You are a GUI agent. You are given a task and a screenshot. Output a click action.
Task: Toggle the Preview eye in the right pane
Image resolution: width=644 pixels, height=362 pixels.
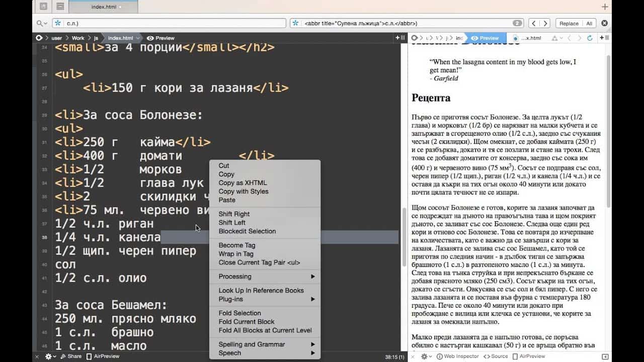(x=475, y=37)
